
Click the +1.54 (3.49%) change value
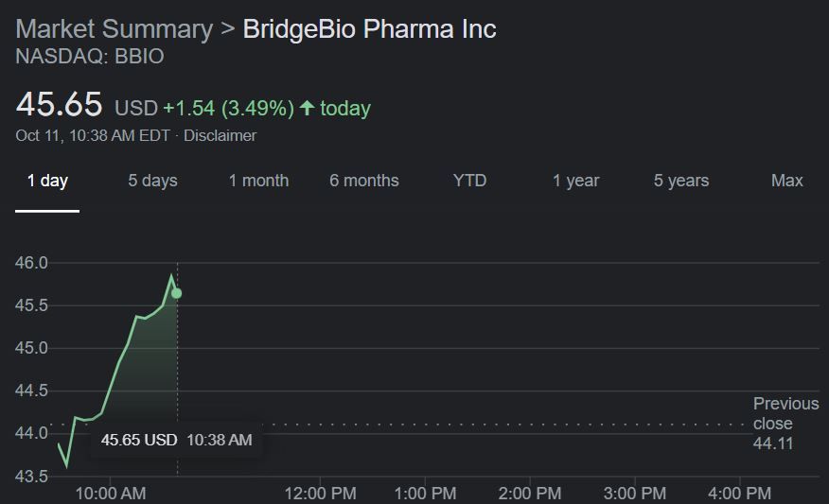click(x=228, y=108)
